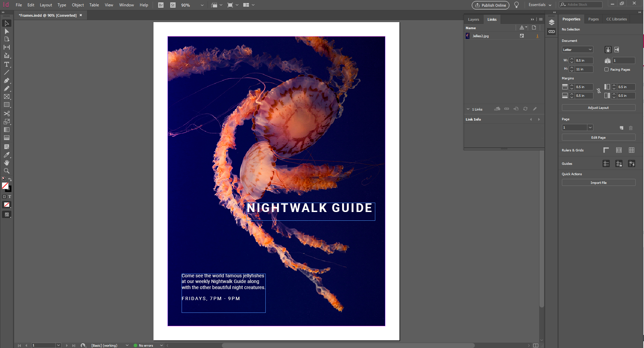644x348 pixels.
Task: Relink the Jellies2.jpg file
Action: click(x=506, y=109)
